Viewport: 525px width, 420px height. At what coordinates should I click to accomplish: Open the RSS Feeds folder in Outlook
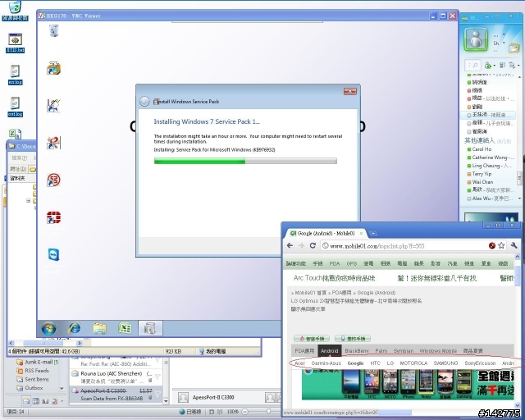(33, 371)
